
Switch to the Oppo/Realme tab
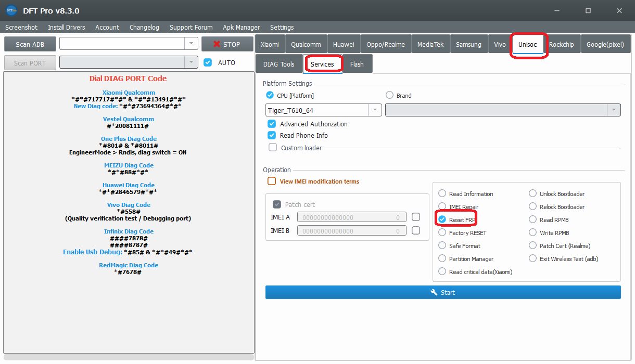[x=386, y=44]
